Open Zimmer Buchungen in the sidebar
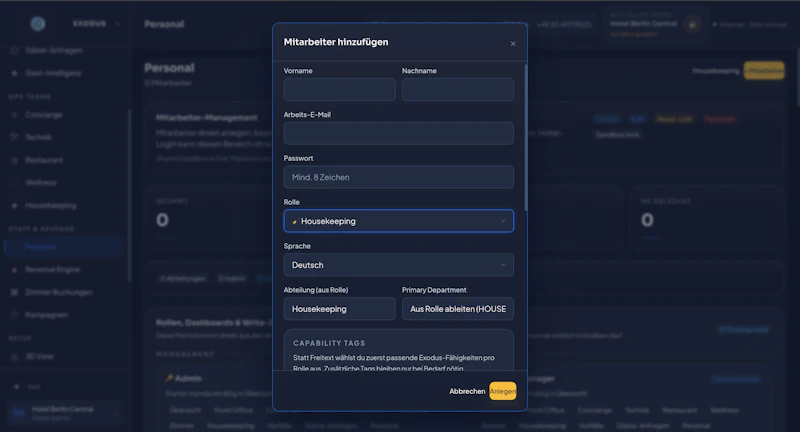800x432 pixels. click(59, 292)
